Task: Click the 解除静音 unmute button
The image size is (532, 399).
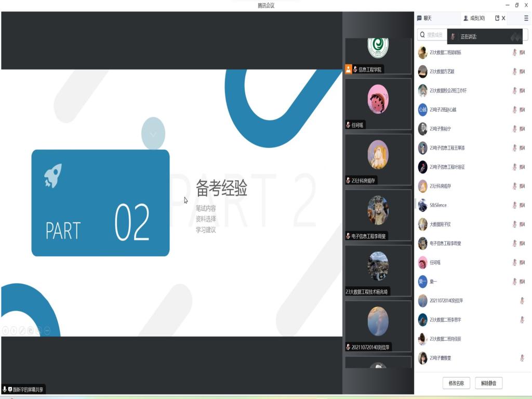Action: [x=488, y=383]
